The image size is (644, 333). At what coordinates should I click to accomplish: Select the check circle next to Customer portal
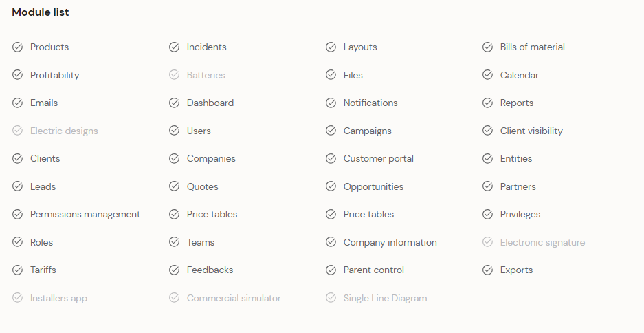click(x=331, y=158)
